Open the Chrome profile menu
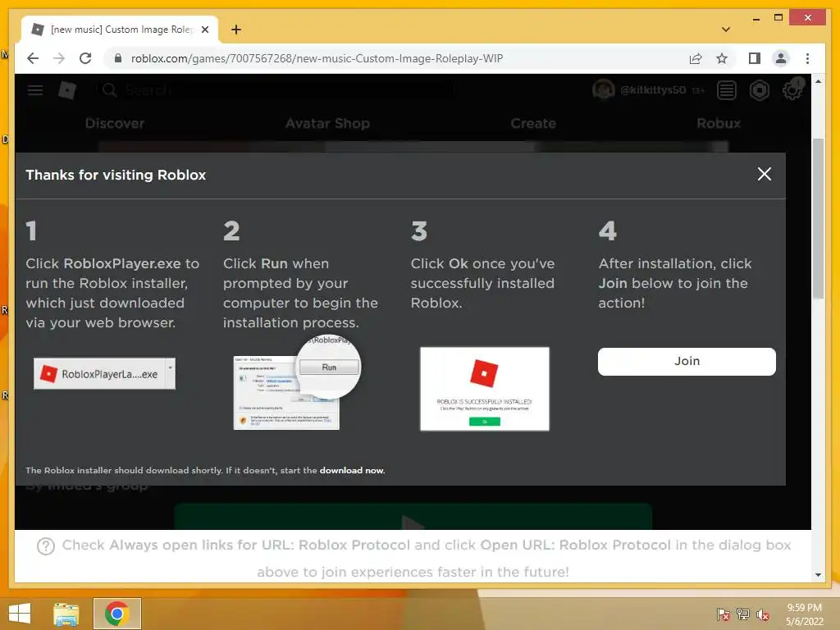Image resolution: width=840 pixels, height=630 pixels. (781, 58)
